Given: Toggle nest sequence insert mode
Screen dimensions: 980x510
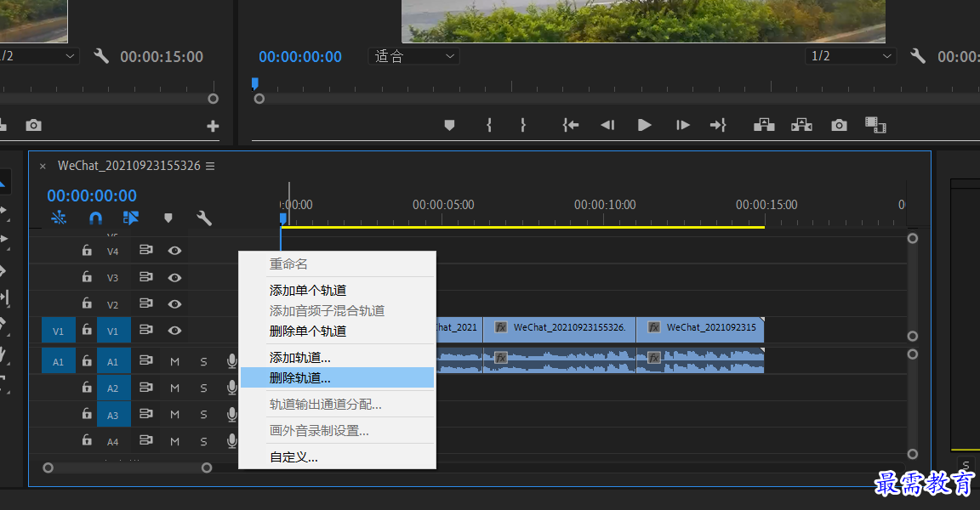Looking at the screenshot, I should pos(59,218).
